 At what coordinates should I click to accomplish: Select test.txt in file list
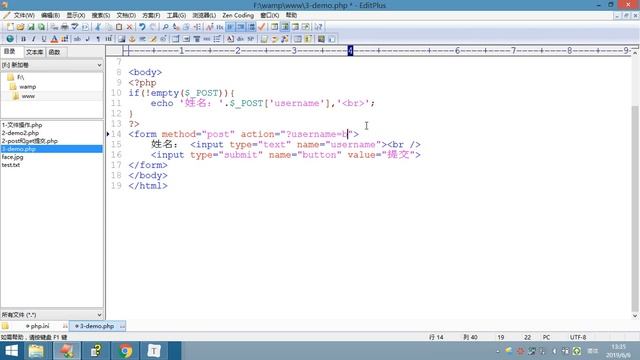click(11, 165)
